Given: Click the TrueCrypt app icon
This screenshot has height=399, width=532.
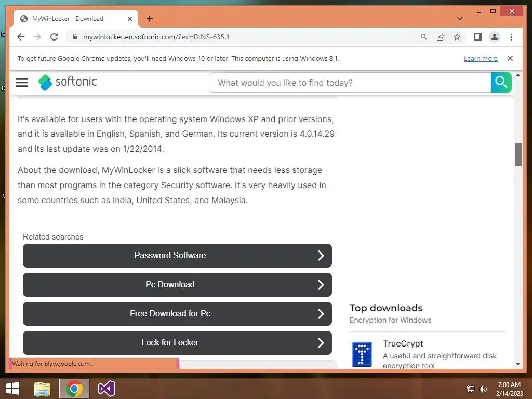Looking at the screenshot, I should [x=362, y=354].
